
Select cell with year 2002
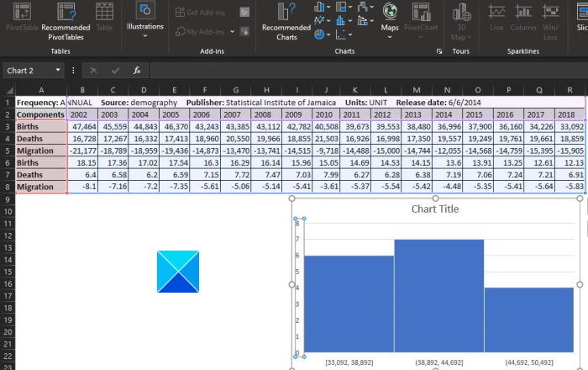tap(82, 114)
